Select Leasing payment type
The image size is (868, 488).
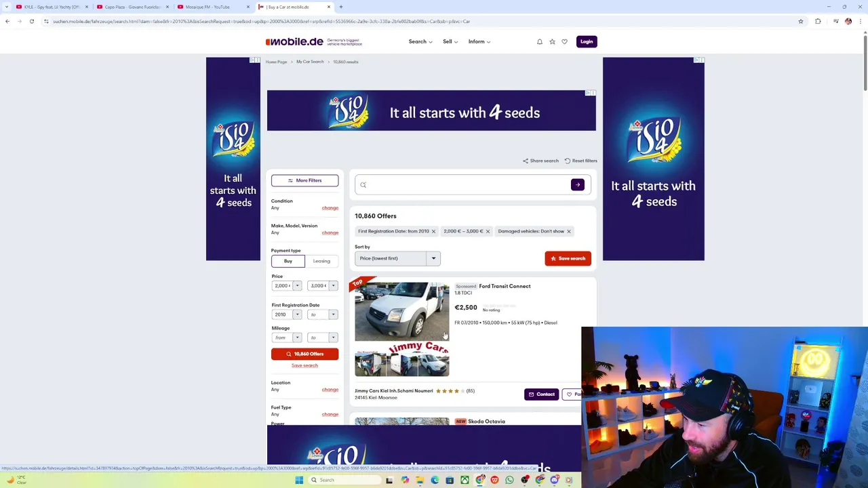point(321,261)
